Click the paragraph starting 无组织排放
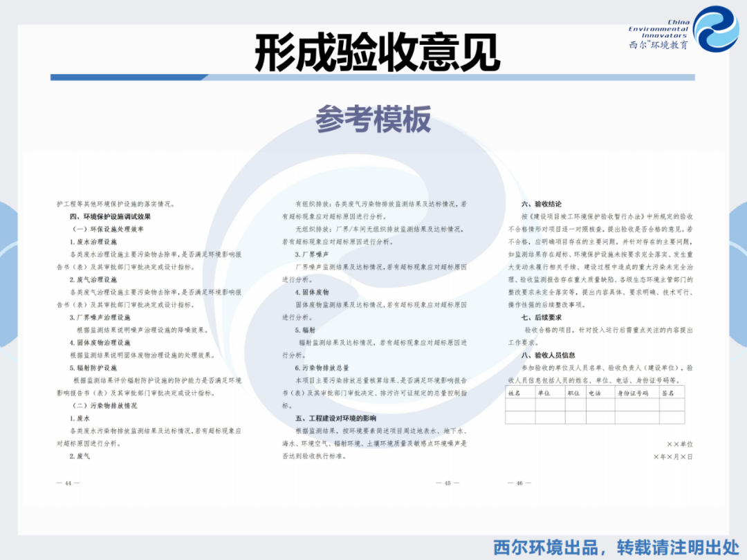 (374, 235)
